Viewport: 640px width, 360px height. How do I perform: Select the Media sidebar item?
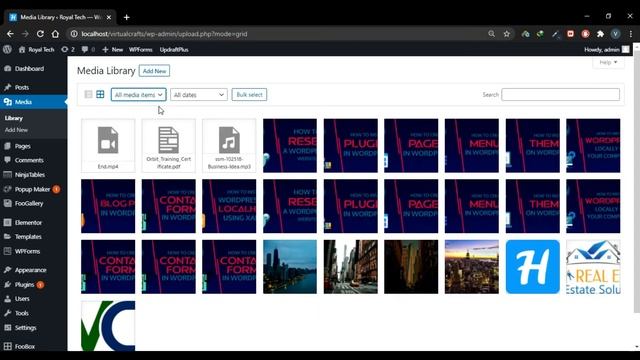[x=33, y=102]
